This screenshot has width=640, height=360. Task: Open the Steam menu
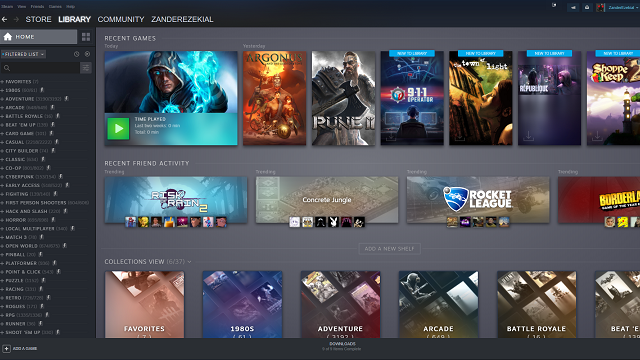pyautogui.click(x=7, y=7)
